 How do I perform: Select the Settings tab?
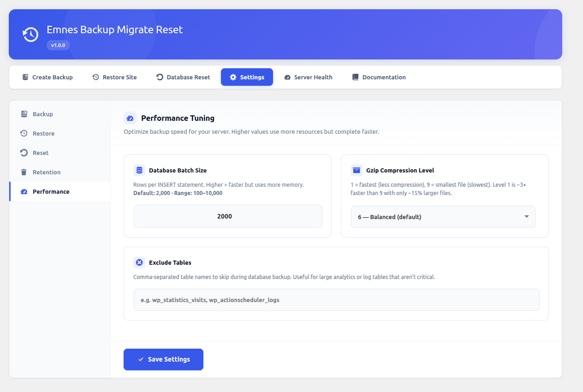click(247, 77)
